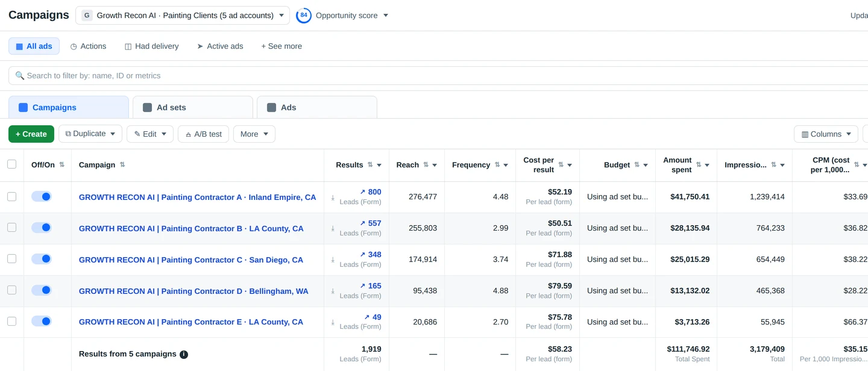Open Painting Contractor B LA County campaign
The width and height of the screenshot is (868, 386).
191,229
